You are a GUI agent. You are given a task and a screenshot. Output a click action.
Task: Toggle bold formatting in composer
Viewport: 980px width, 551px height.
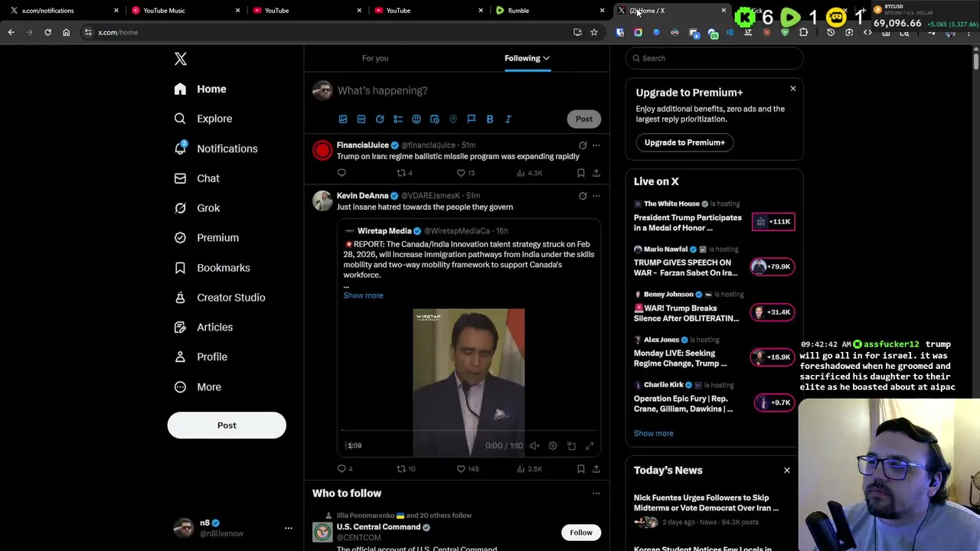point(490,119)
